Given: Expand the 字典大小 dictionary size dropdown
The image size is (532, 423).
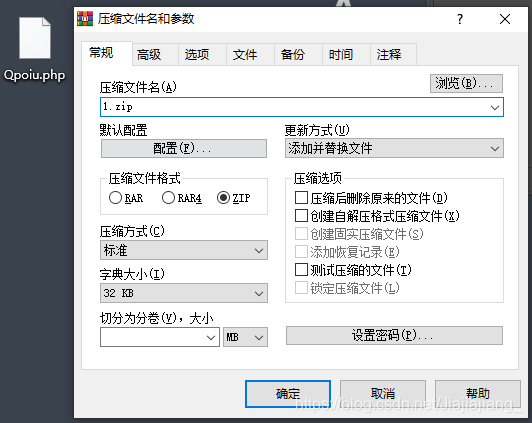Looking at the screenshot, I should point(184,293).
